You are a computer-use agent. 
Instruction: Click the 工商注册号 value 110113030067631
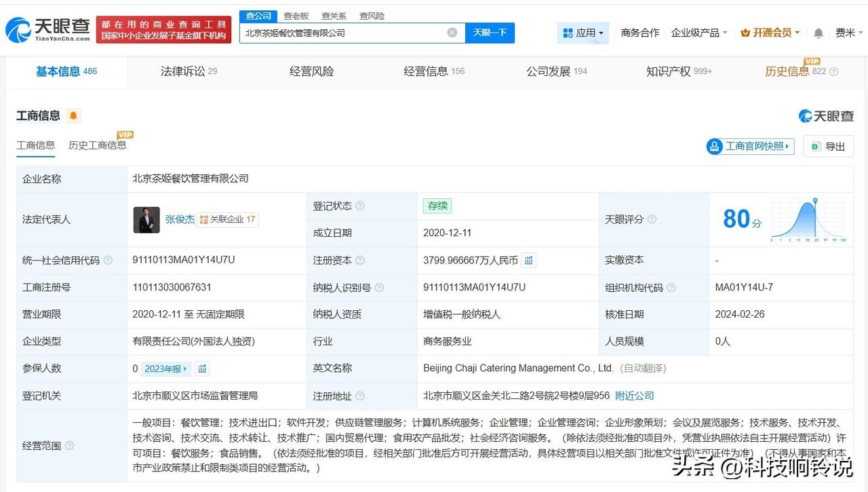(172, 287)
